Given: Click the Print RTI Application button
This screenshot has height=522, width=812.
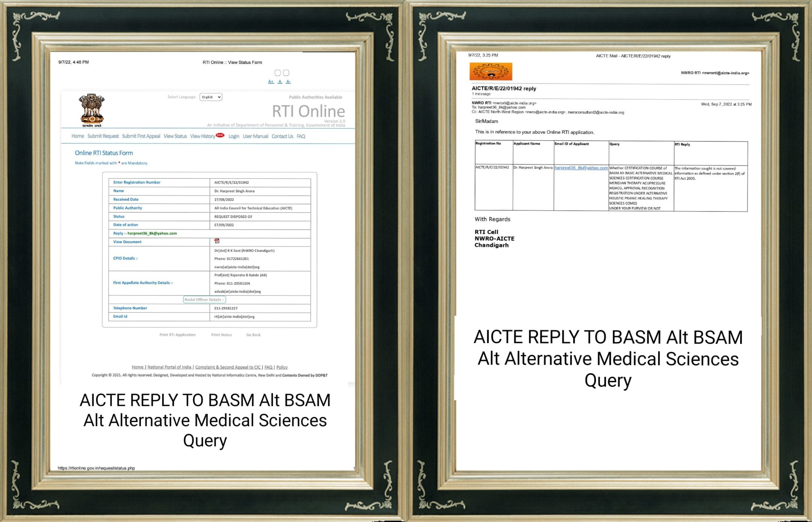Looking at the screenshot, I should pyautogui.click(x=177, y=334).
